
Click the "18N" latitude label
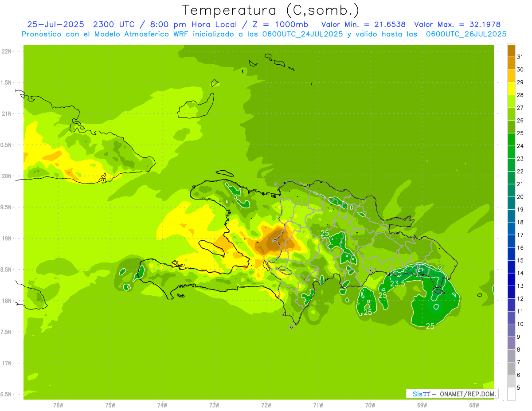pyautogui.click(x=7, y=301)
